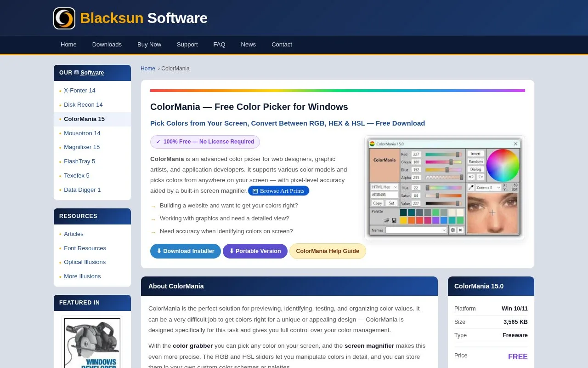The image size is (588, 368).
Task: Click the subtitle about RGB, HEX and HSL
Action: pos(288,123)
